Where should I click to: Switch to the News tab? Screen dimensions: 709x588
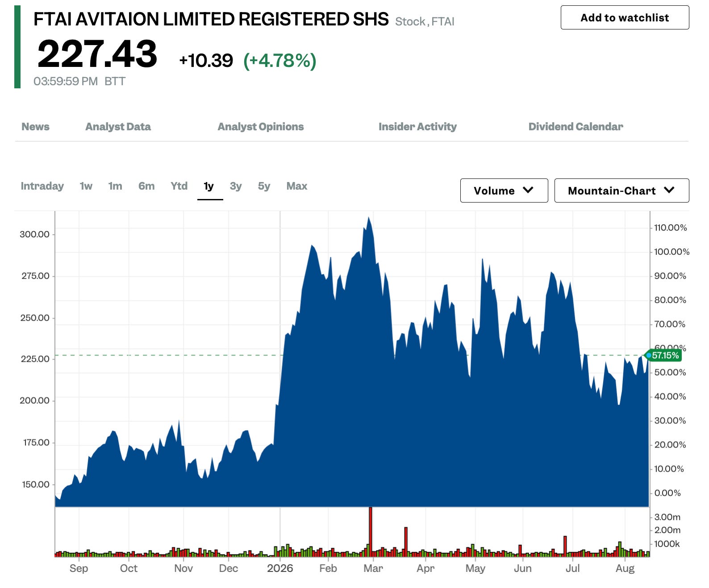click(35, 127)
